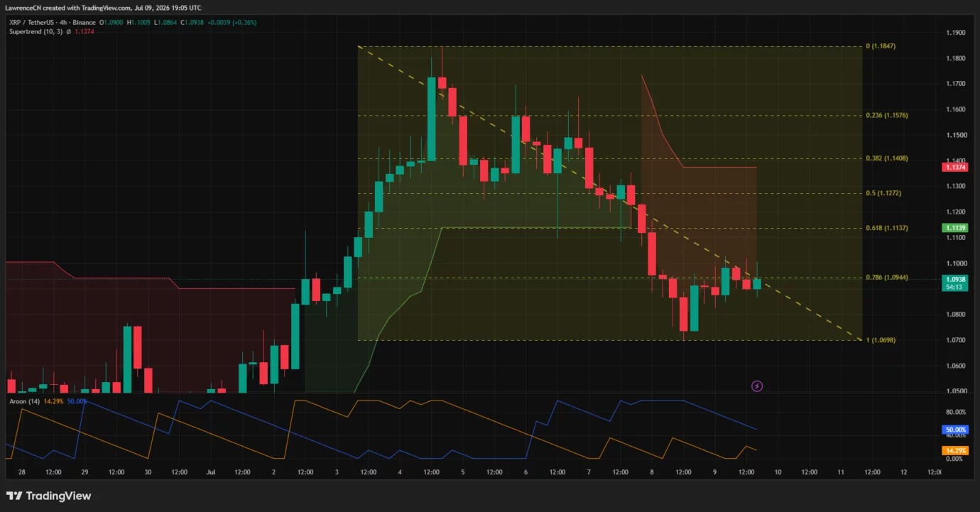
Task: Click the Jul label on time axis
Action: coord(211,472)
